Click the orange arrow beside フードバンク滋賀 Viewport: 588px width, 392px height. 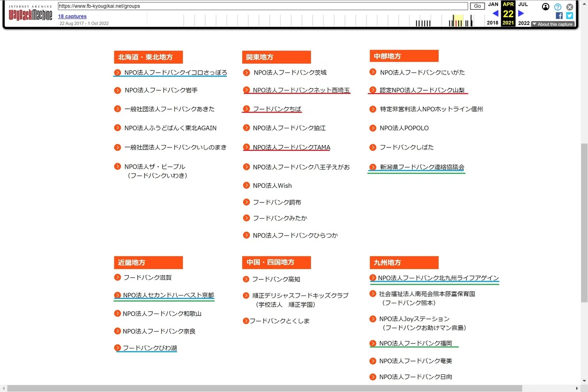[118, 277]
